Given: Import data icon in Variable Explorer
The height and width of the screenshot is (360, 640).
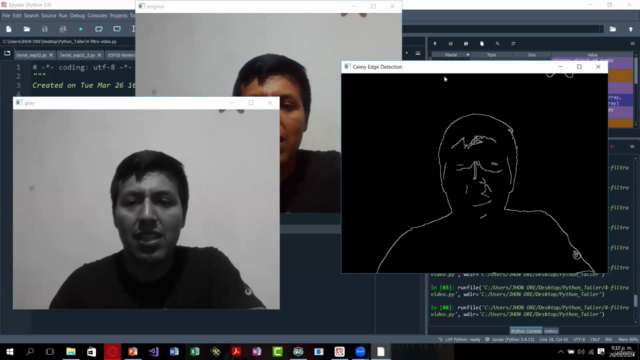Looking at the screenshot, I should (x=435, y=43).
